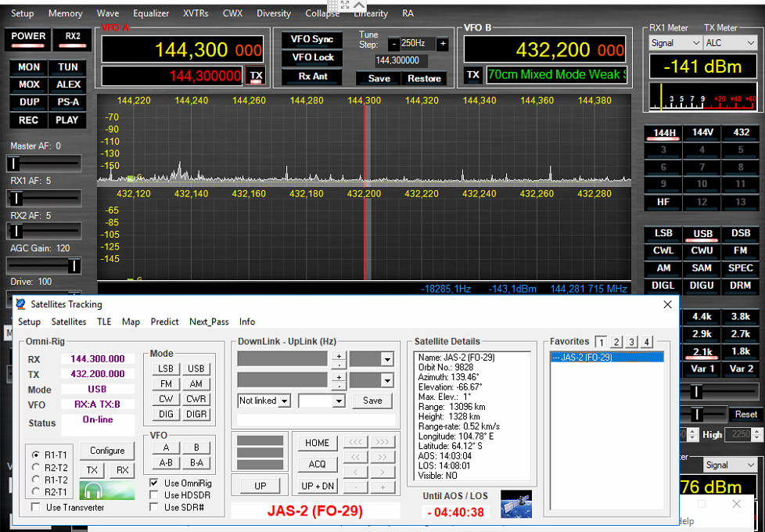Open the TLE menu
Screen dimensions: 765x532
(104, 322)
